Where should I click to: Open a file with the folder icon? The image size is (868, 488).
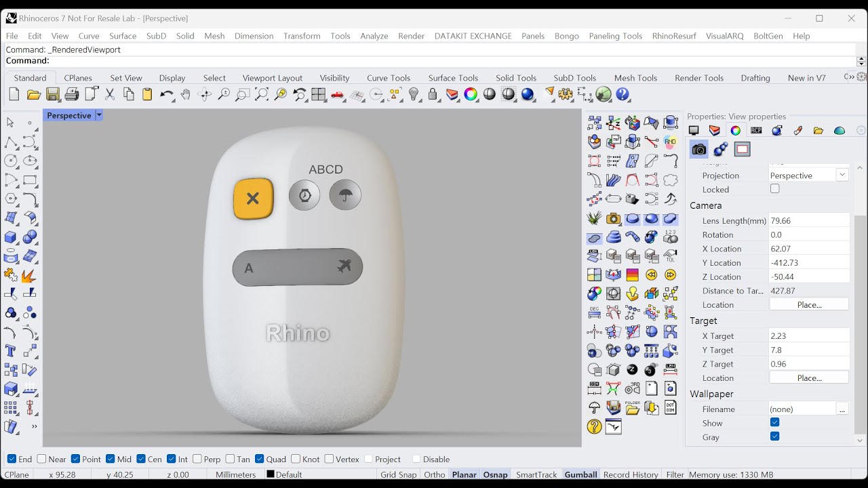click(33, 95)
